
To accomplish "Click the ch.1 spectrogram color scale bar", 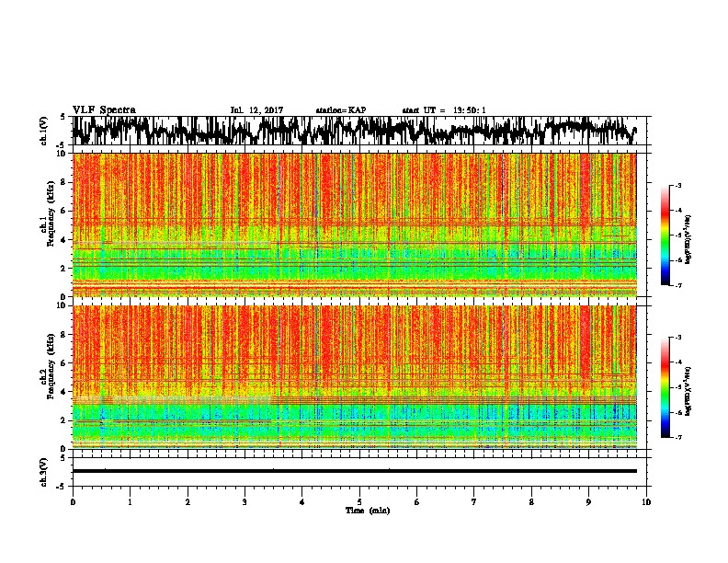I will coord(665,236).
